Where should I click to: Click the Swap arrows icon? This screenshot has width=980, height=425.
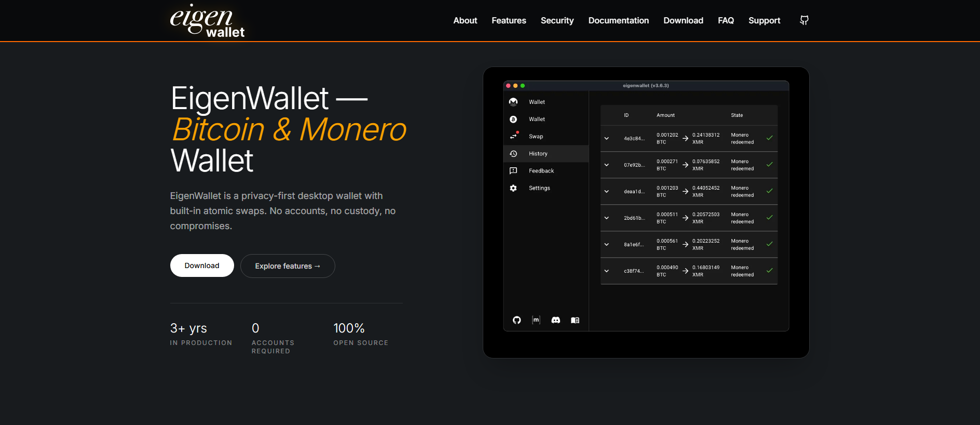pyautogui.click(x=513, y=136)
